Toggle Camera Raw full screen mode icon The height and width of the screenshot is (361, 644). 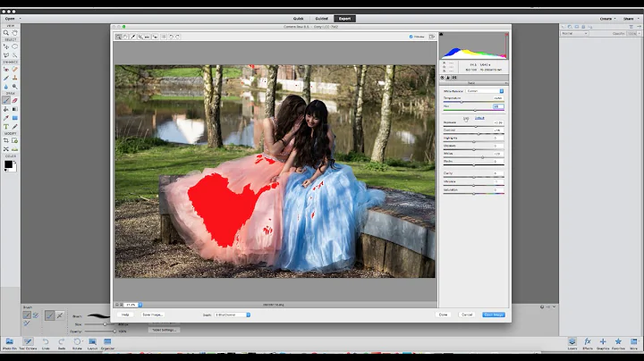[x=432, y=37]
